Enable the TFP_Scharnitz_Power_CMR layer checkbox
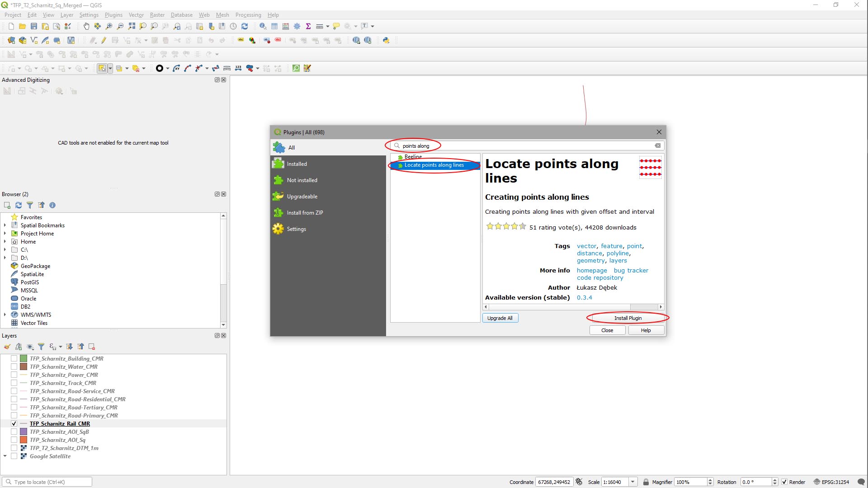Screen dimensions: 868x488 pyautogui.click(x=14, y=375)
